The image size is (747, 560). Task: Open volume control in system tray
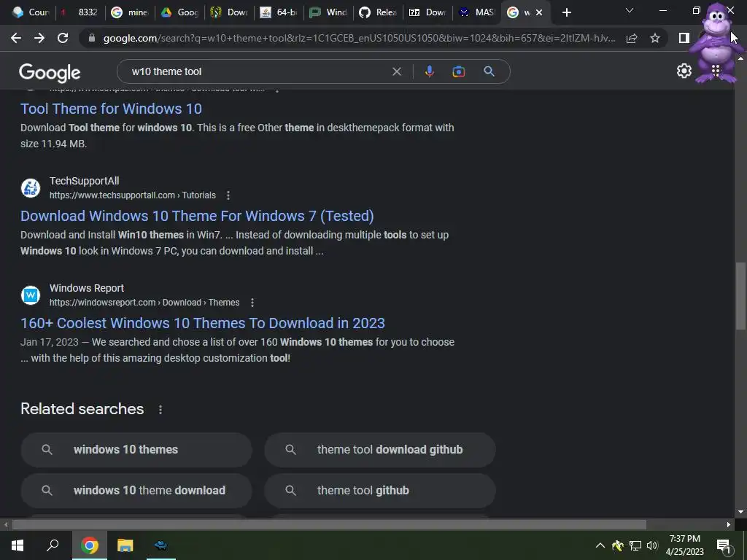pyautogui.click(x=651, y=545)
